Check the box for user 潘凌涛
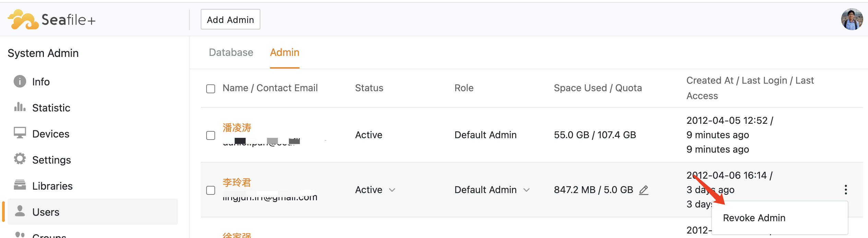 tap(211, 135)
